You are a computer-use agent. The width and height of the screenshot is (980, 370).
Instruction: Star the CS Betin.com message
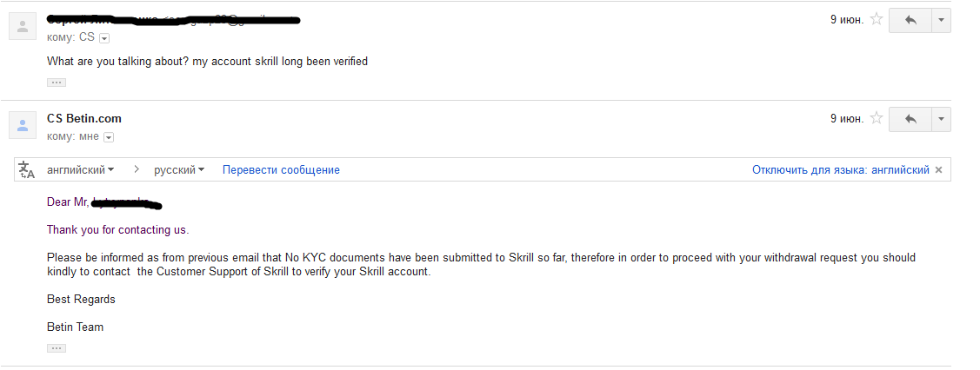(877, 118)
